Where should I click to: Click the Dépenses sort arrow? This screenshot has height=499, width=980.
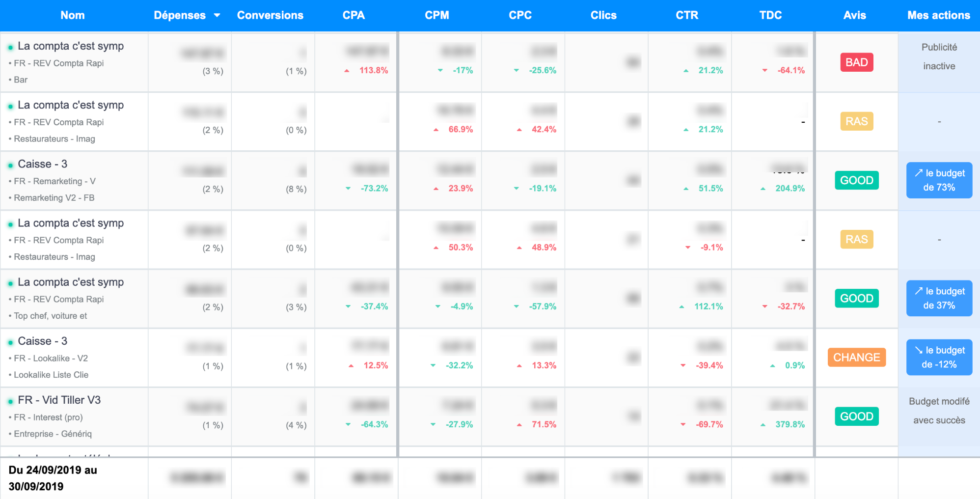pos(217,16)
